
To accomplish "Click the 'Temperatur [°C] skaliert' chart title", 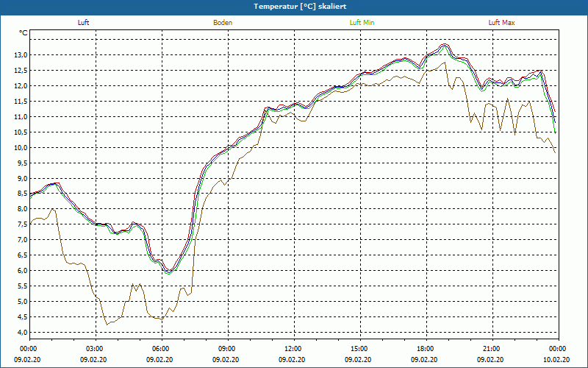I will [300, 7].
